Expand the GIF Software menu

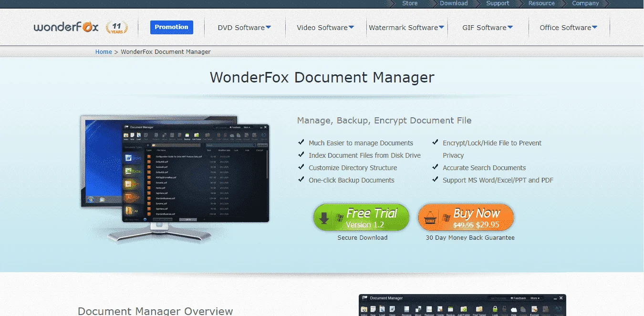coord(488,28)
